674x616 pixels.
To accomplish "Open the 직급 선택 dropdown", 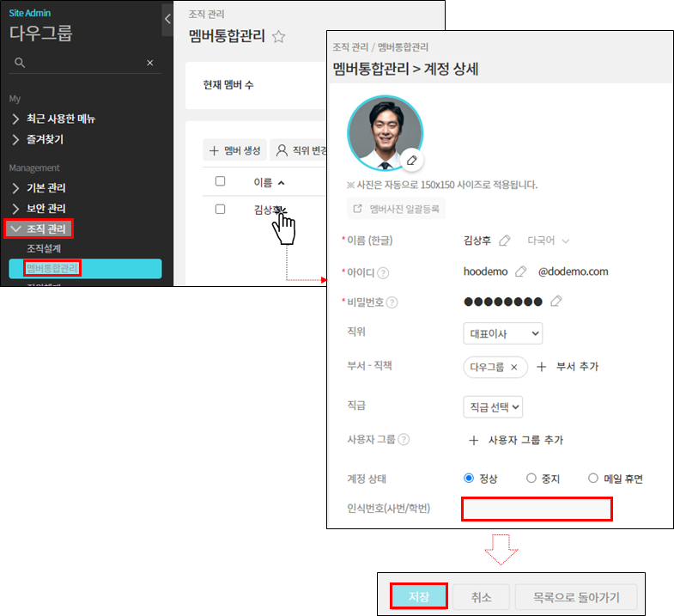I will tap(492, 407).
